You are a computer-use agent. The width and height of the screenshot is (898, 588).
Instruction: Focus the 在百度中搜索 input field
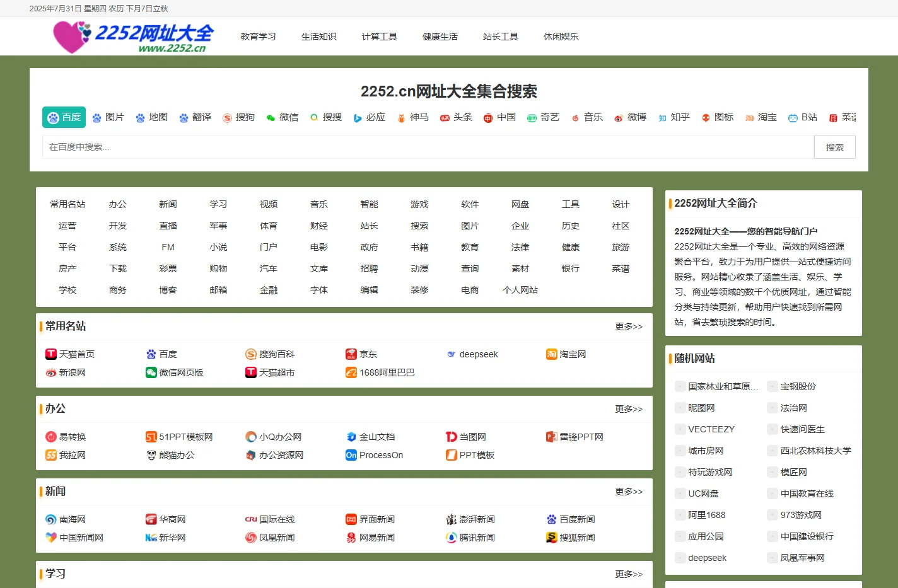click(x=428, y=147)
